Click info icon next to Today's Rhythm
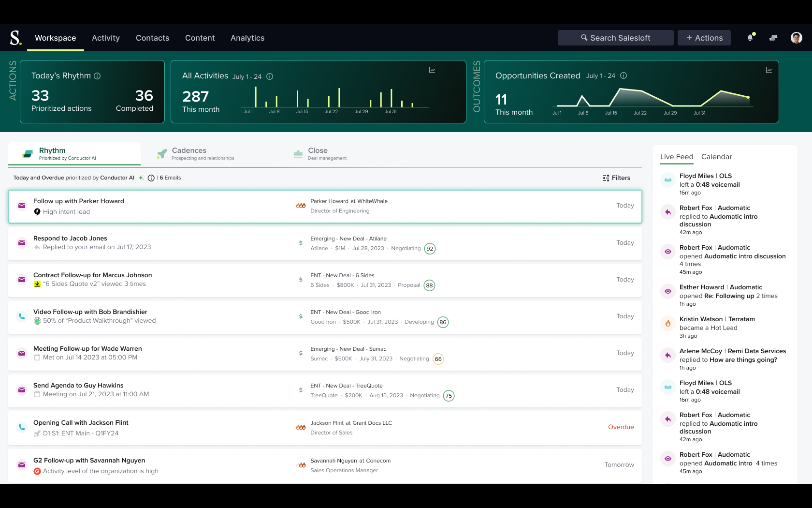Screen dimensions: 812x508 [97, 76]
